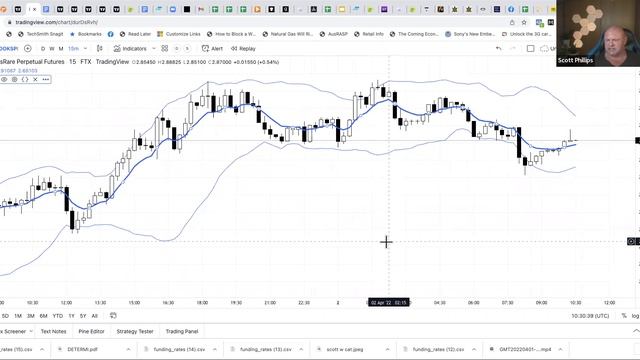This screenshot has height=360, width=640.
Task: Open Customize Links bookmark
Action: 179,34
